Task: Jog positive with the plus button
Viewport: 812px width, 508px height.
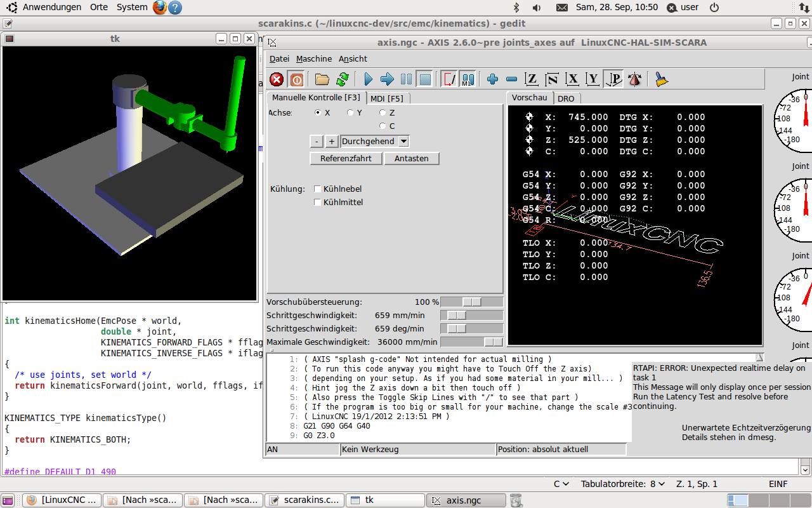Action: click(332, 142)
